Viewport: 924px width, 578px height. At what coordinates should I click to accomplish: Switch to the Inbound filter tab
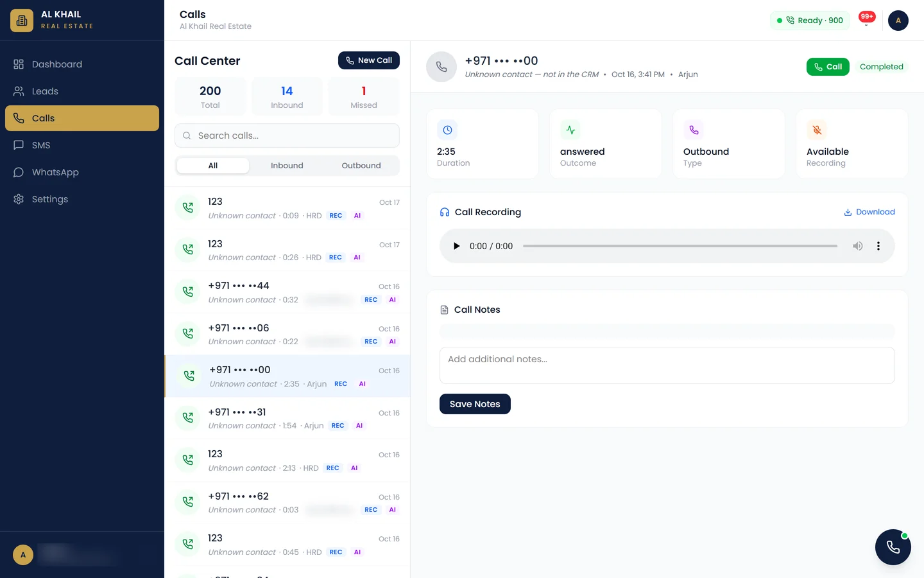click(x=287, y=166)
